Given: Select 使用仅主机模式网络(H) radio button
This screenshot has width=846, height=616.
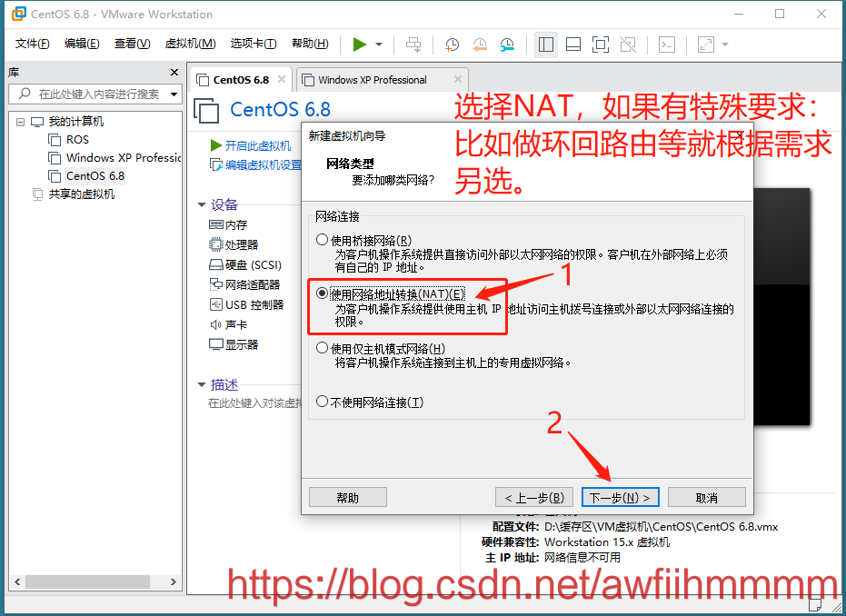Looking at the screenshot, I should [322, 348].
